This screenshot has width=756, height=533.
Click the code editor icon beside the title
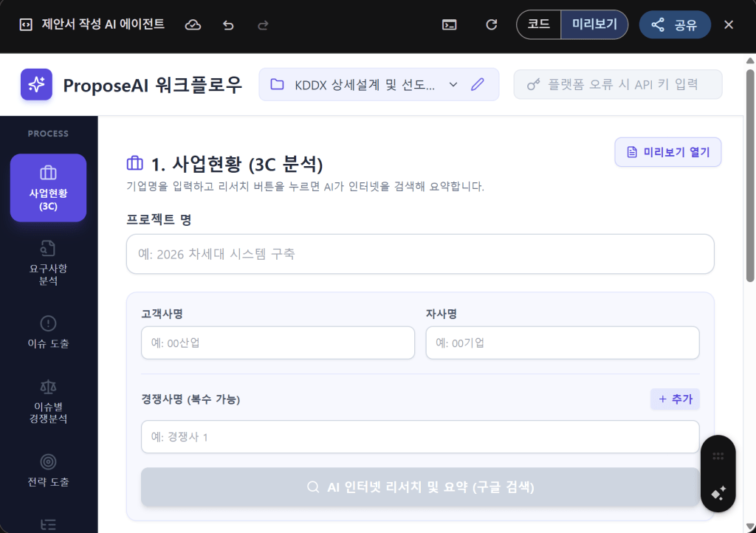pos(26,24)
